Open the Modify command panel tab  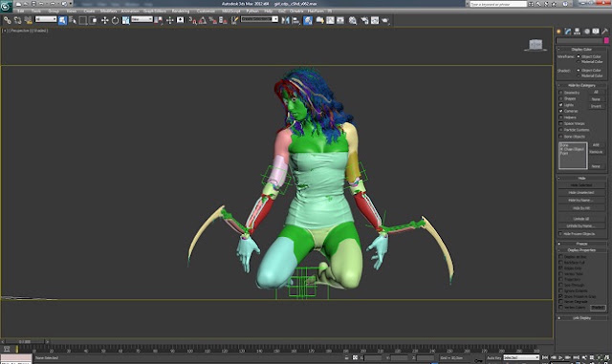click(568, 32)
